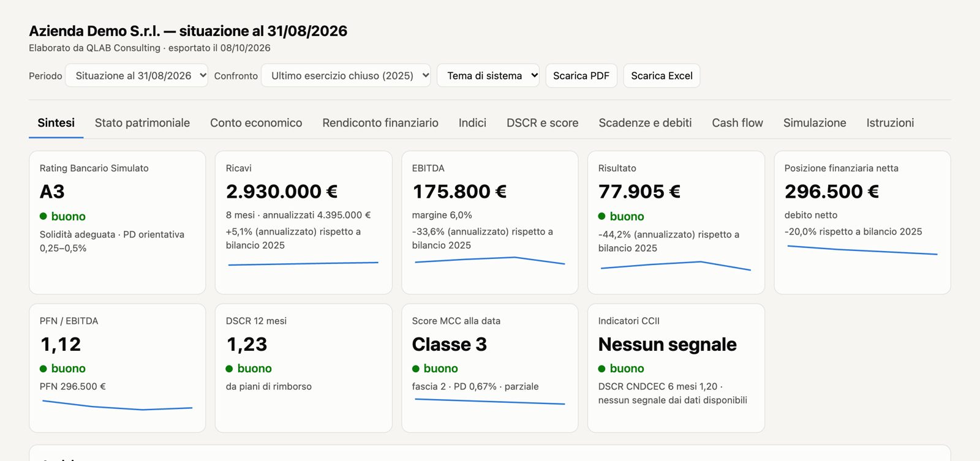
Task: Click 'fascia 2 · PD 0,67% · parziale' text
Action: (475, 386)
